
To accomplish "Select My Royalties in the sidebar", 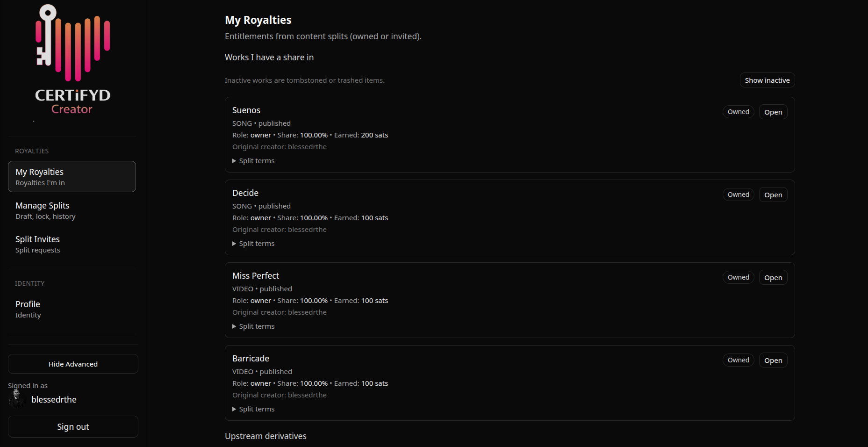I will [72, 176].
